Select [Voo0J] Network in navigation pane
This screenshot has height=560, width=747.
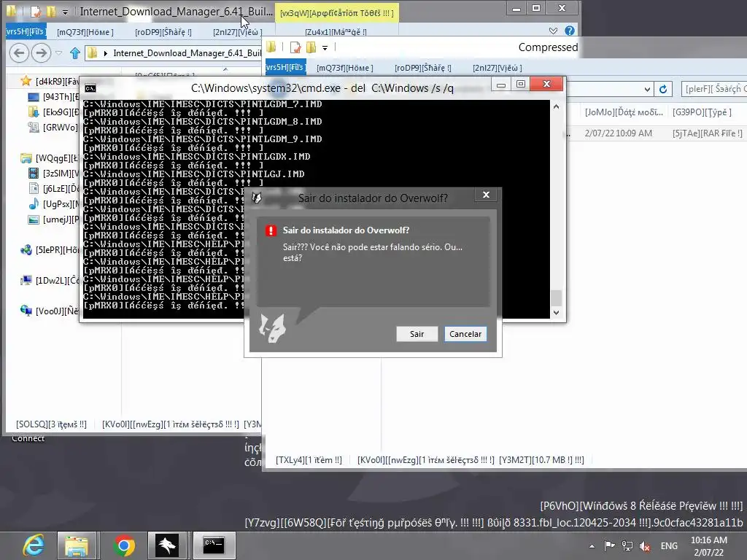tap(50, 311)
